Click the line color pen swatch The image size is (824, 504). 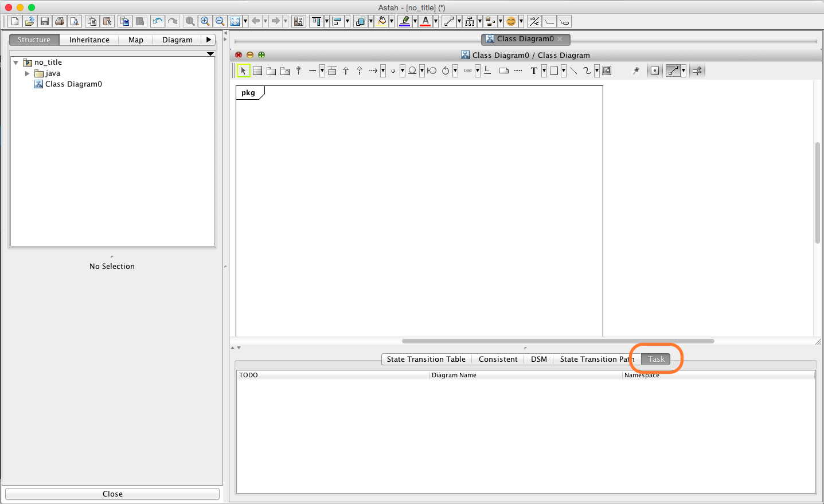(x=404, y=21)
